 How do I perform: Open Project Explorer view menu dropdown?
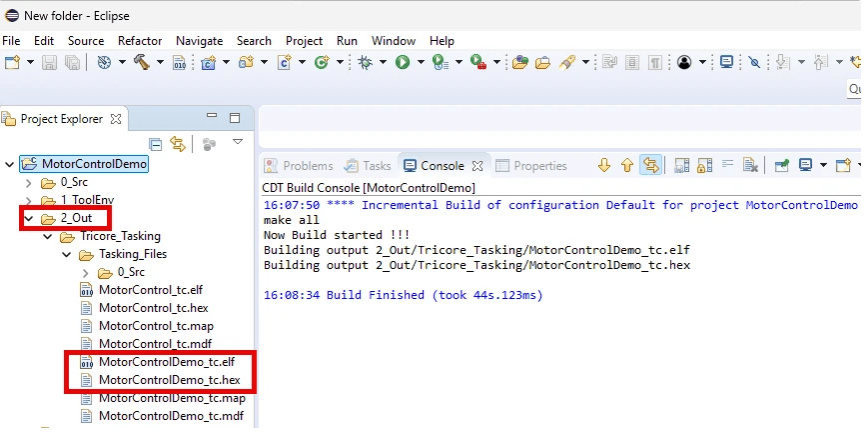(x=237, y=143)
